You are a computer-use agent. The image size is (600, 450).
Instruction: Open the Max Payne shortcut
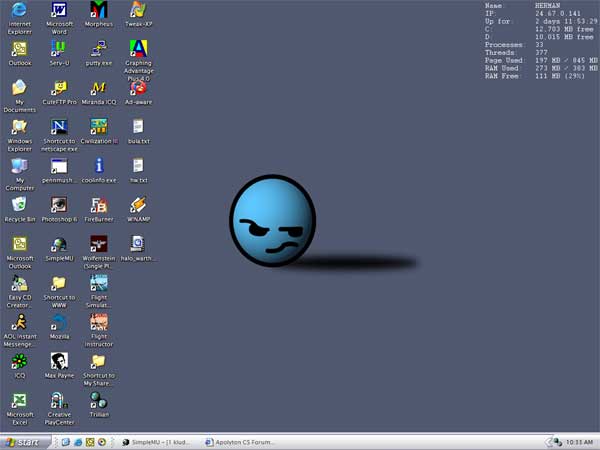click(x=59, y=361)
